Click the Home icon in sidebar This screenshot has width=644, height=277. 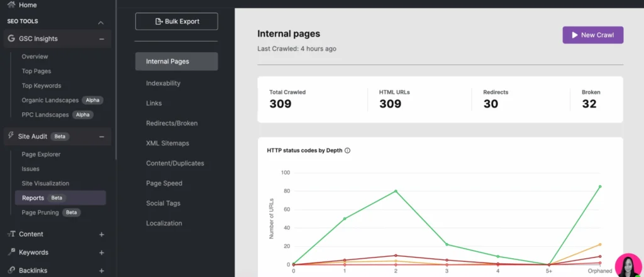(11, 4)
